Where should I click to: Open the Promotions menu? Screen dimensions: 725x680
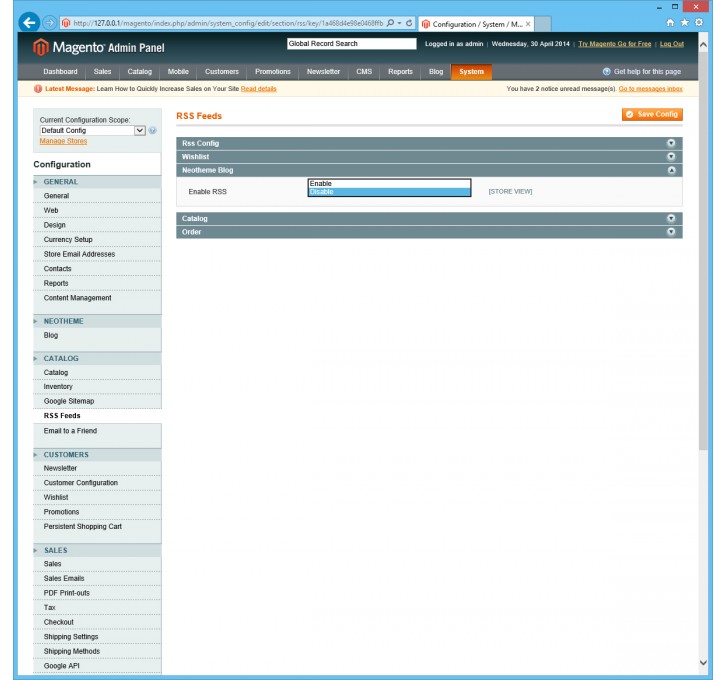click(x=272, y=72)
